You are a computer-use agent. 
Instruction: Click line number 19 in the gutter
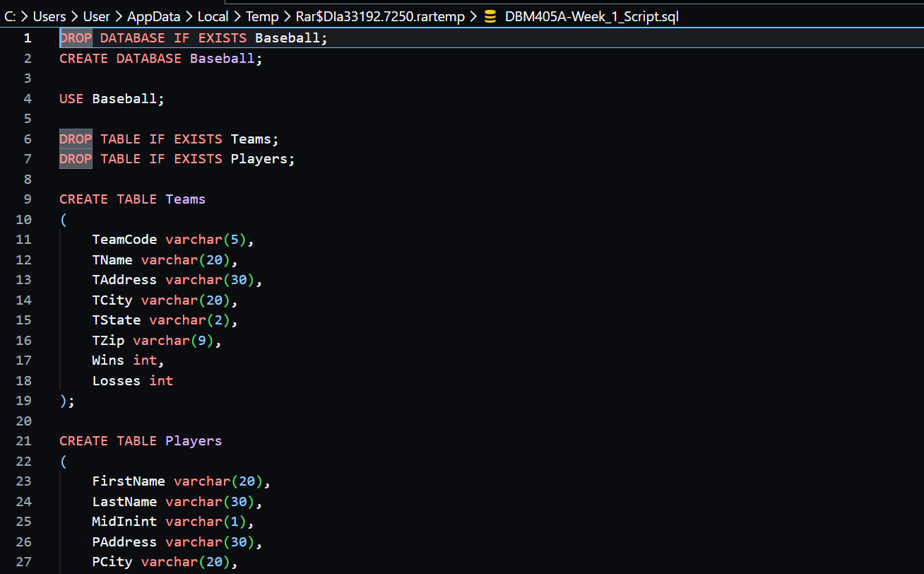pyautogui.click(x=24, y=401)
